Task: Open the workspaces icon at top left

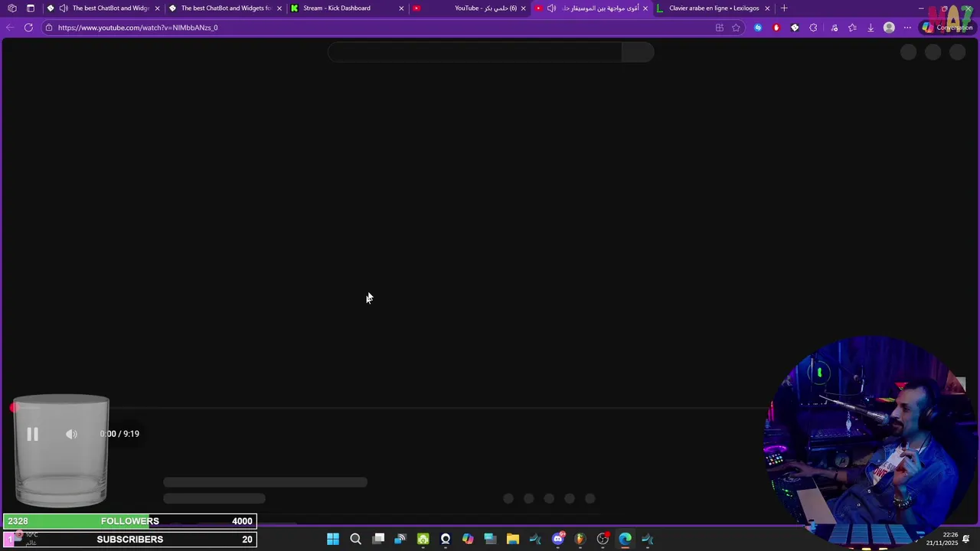Action: [x=12, y=8]
